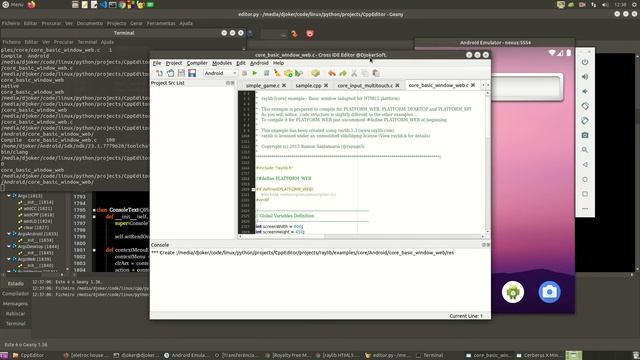
Task: Open the Help menu in Cross IDE
Action: tap(278, 63)
